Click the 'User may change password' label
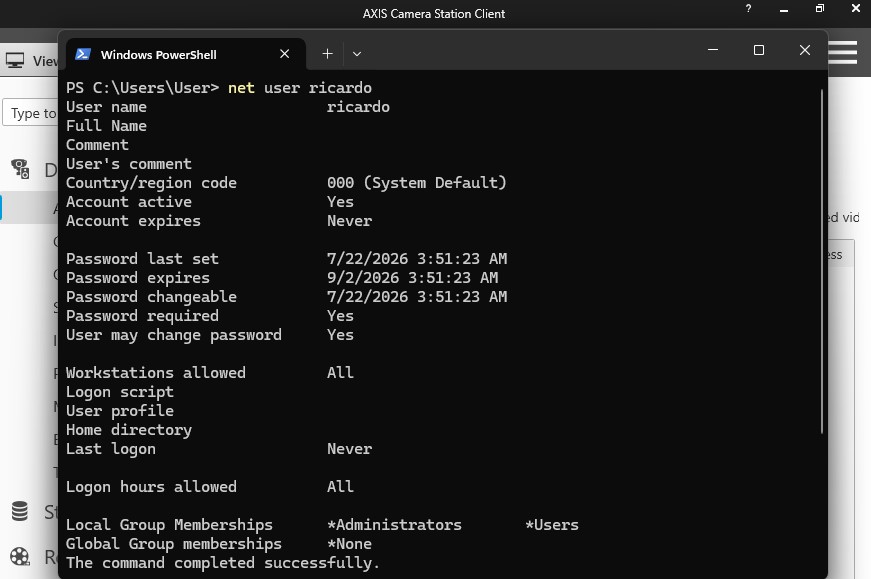This screenshot has width=871, height=579. coord(174,335)
